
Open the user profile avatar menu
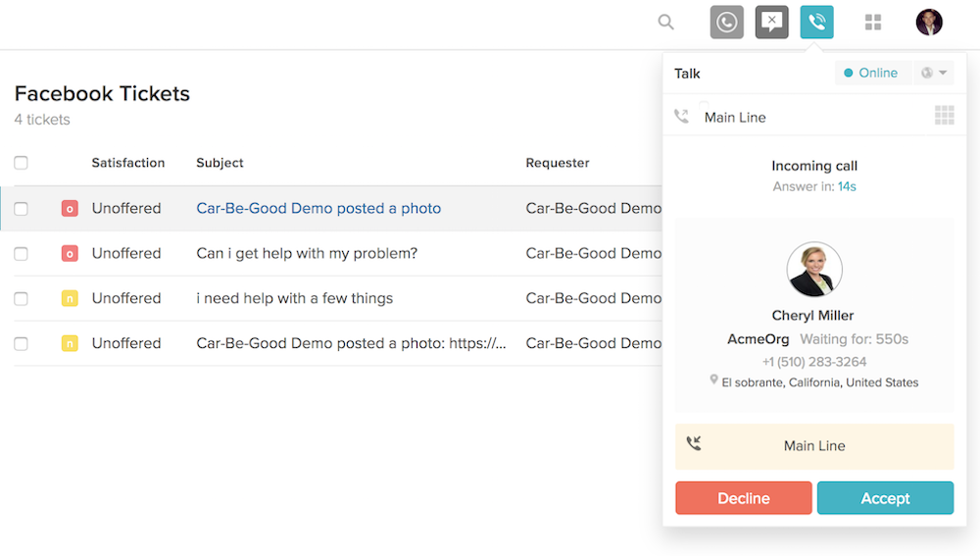(928, 23)
